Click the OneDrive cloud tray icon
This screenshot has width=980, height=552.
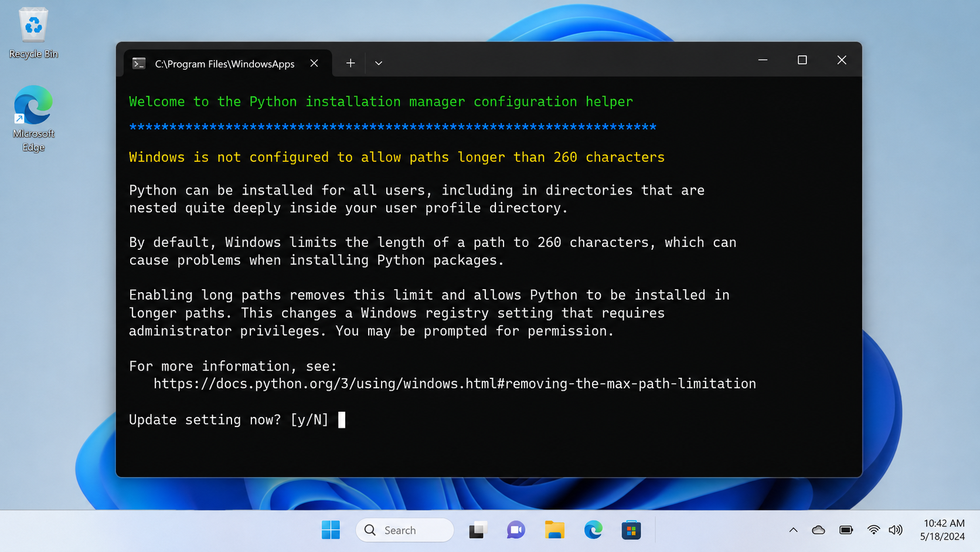coord(819,530)
